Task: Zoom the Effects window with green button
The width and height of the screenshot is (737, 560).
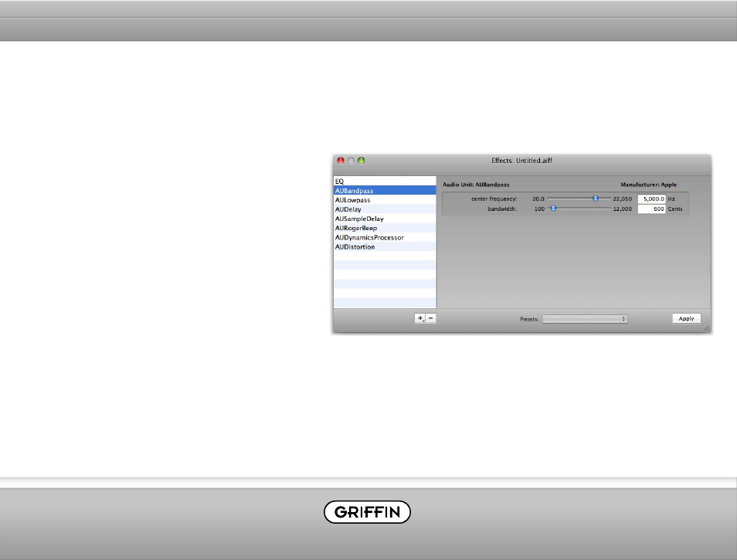Action: tap(362, 161)
